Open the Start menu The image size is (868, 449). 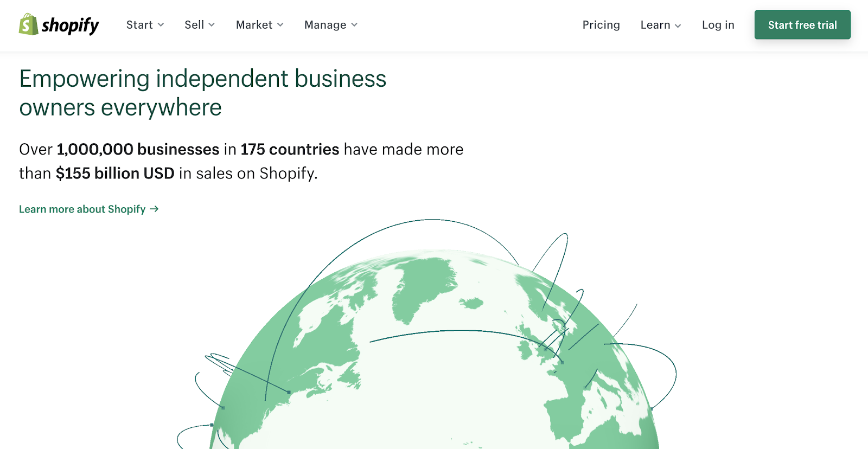point(145,25)
